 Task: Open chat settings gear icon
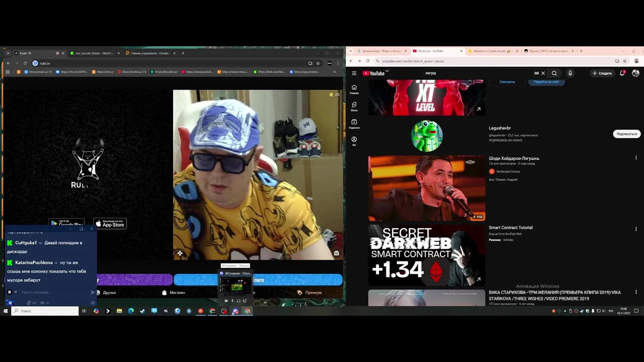(93, 303)
